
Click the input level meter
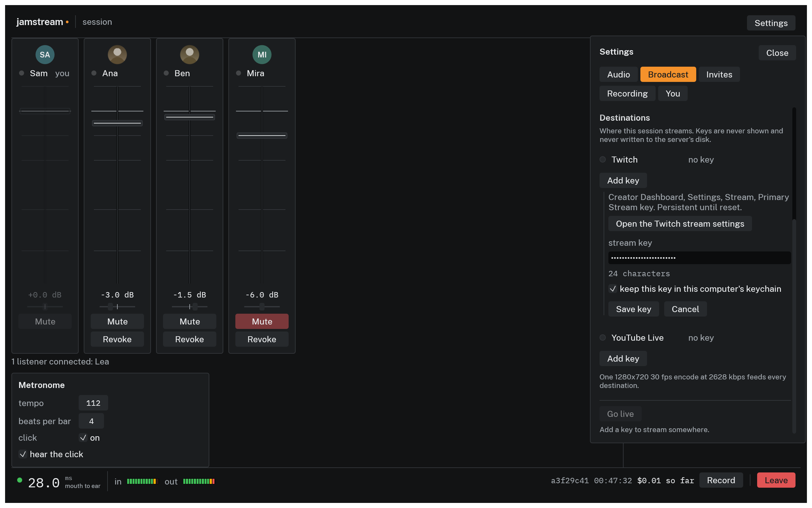pyautogui.click(x=142, y=481)
